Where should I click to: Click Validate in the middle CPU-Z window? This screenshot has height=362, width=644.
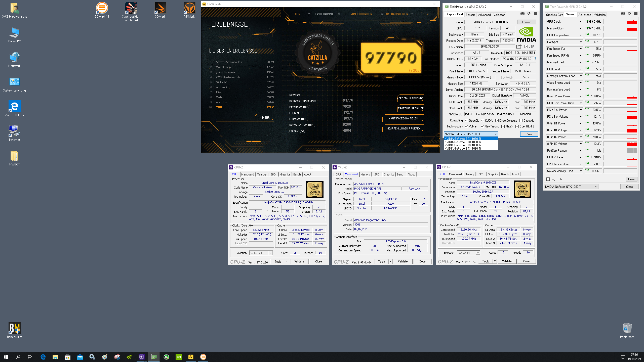click(403, 261)
